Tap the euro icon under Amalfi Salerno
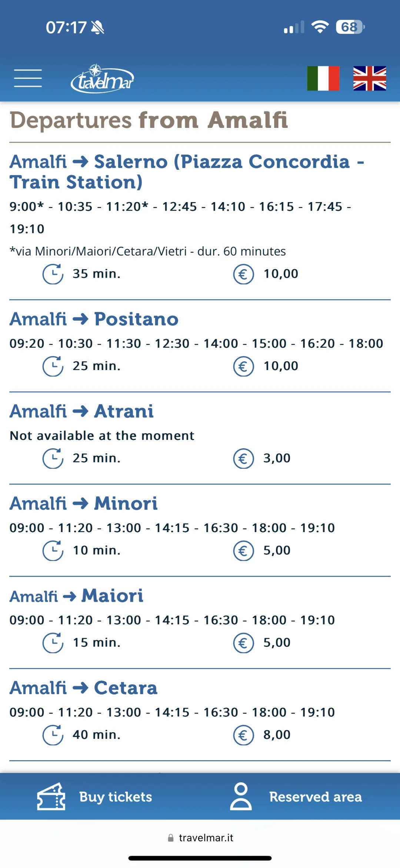 pos(243,274)
